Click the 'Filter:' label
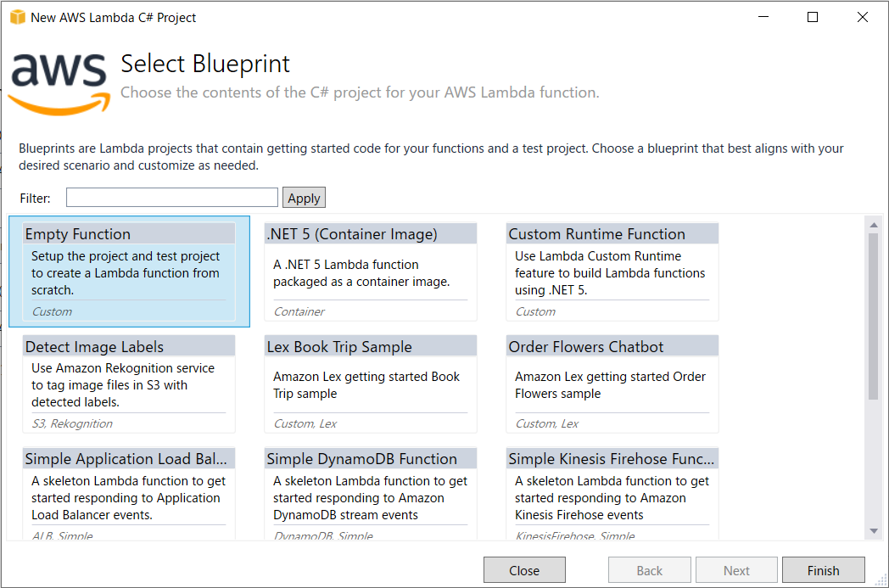This screenshot has width=889, height=588. point(35,199)
